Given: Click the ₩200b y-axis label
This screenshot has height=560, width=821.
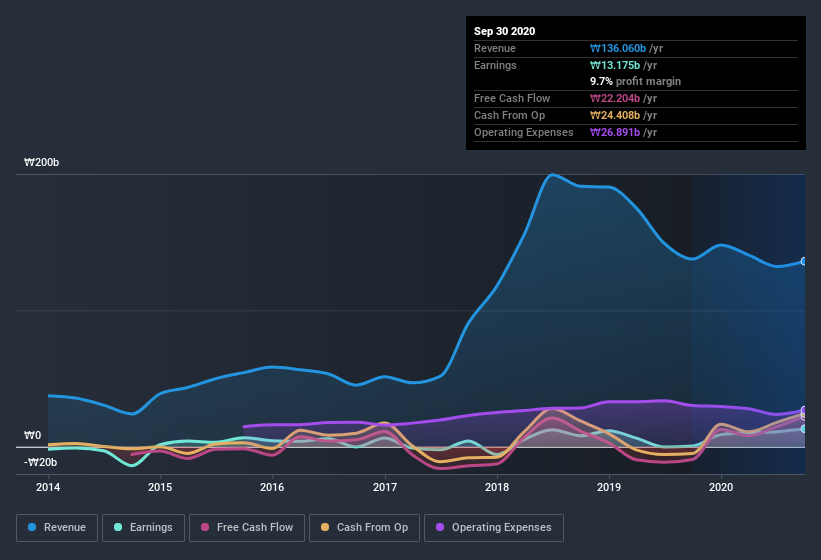Looking at the screenshot, I should pos(41,162).
